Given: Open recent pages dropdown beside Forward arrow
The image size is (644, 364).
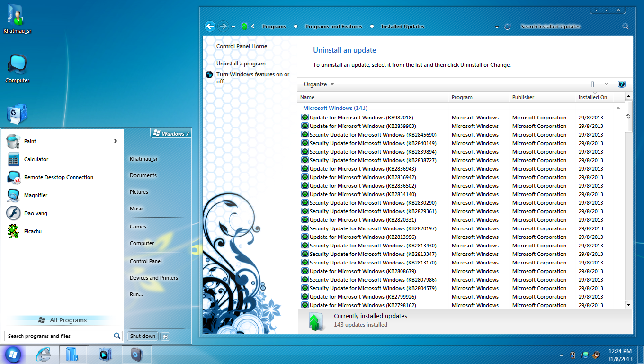Looking at the screenshot, I should tap(233, 27).
